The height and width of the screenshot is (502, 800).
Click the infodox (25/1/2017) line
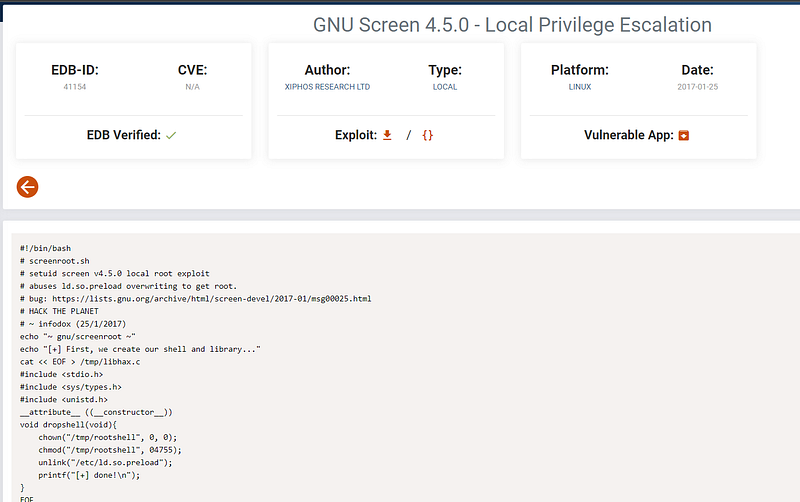coord(73,324)
